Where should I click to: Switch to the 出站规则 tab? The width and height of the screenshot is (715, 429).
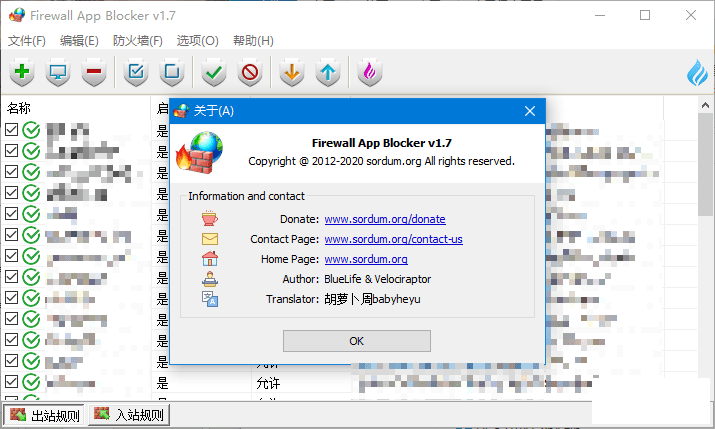click(44, 415)
